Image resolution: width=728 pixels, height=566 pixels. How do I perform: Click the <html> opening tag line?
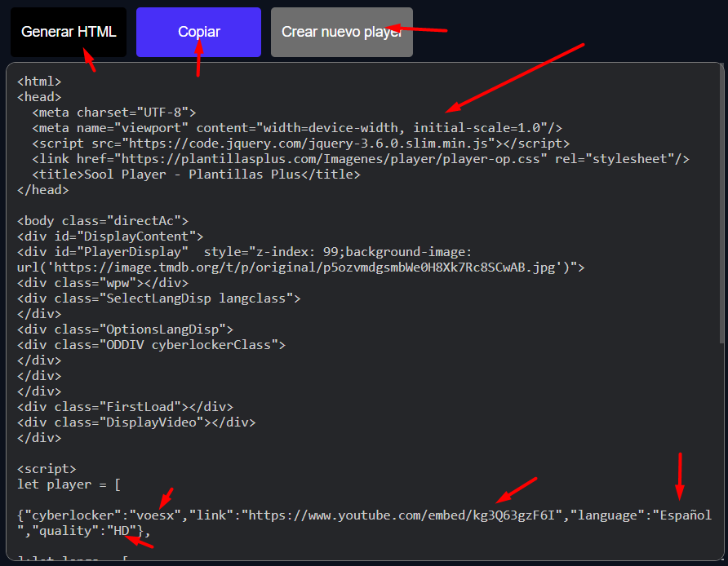pyautogui.click(x=39, y=82)
